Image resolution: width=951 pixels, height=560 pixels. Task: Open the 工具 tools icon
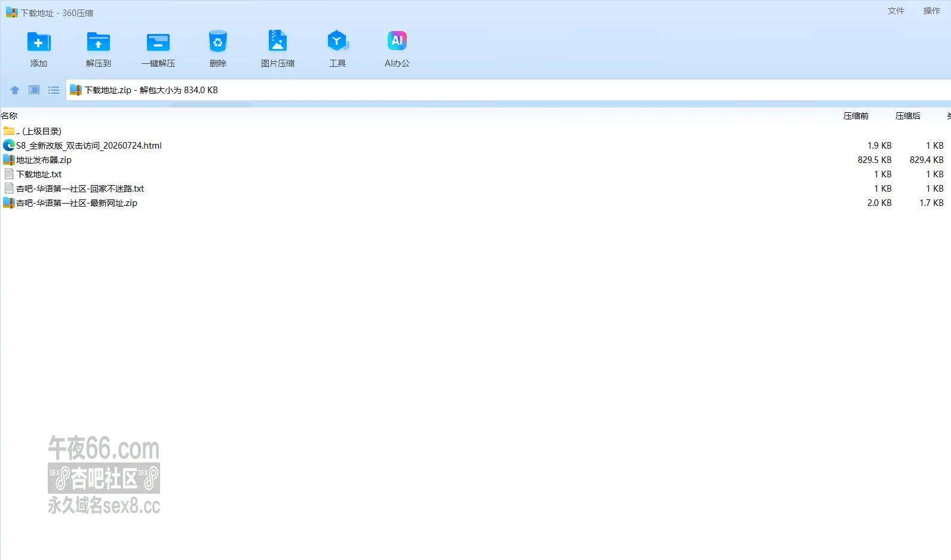click(x=338, y=41)
